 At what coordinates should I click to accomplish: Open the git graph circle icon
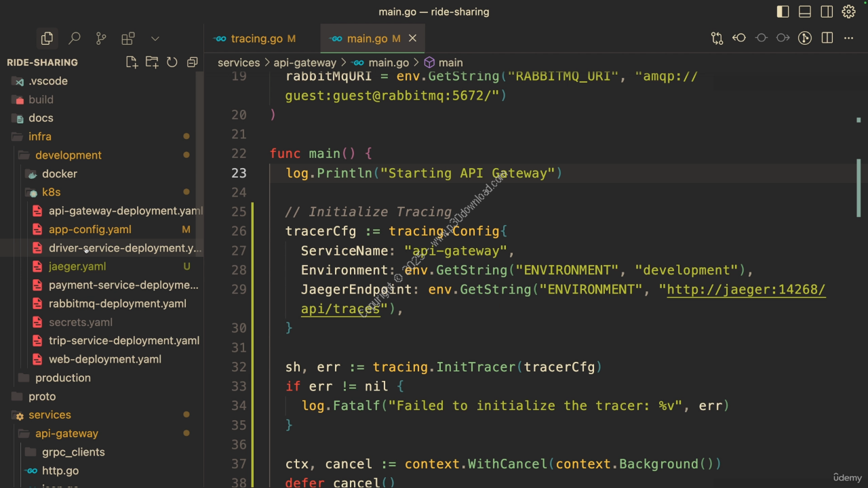click(x=805, y=39)
